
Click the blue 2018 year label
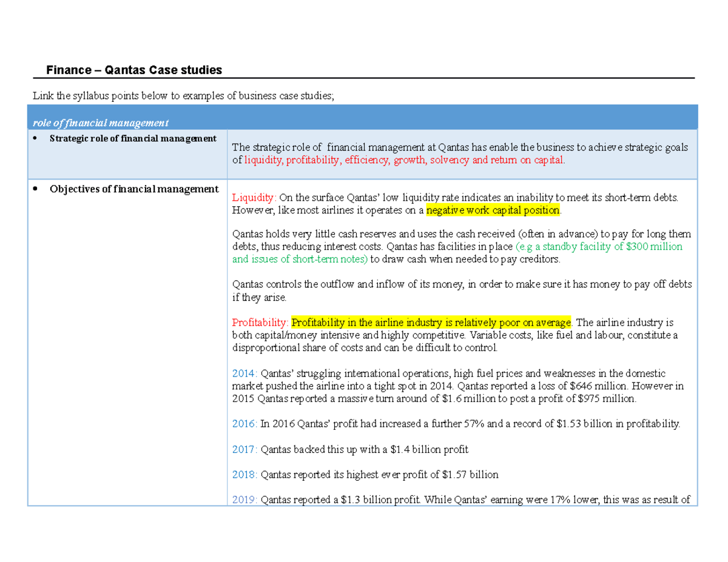(x=242, y=475)
